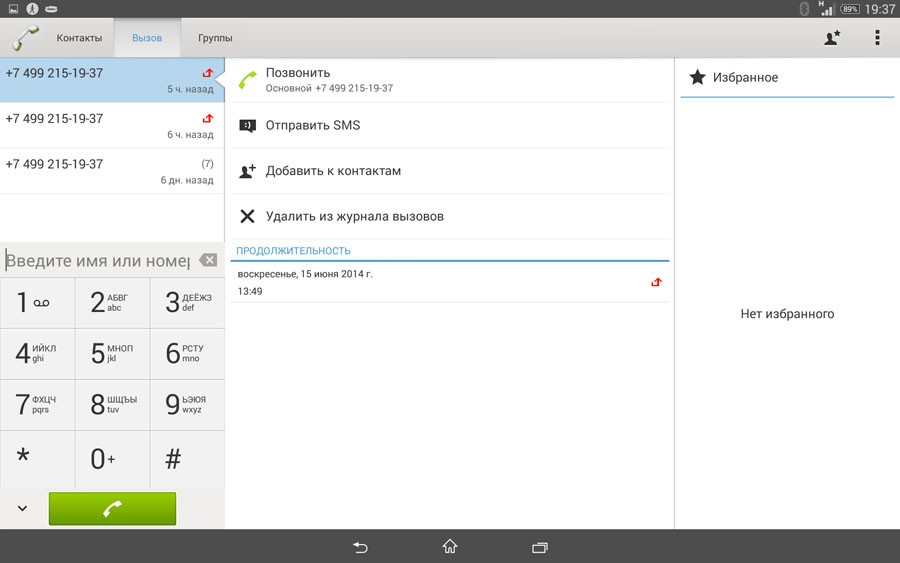
Task: Open the phone app handset icon
Action: click(25, 37)
